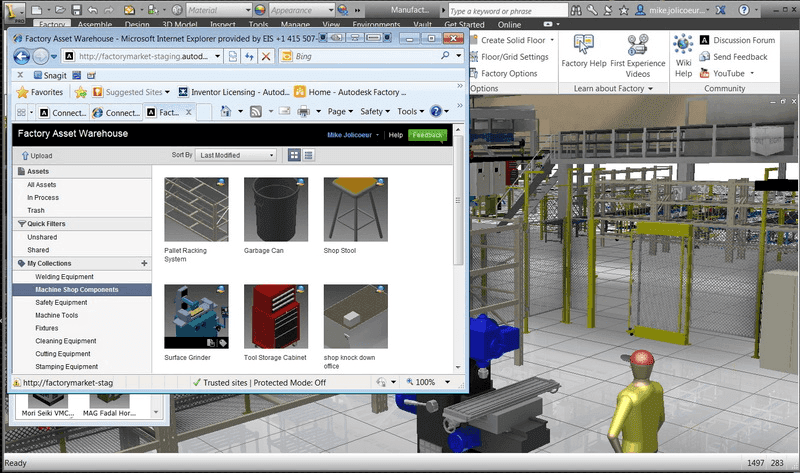Click the Autodesk Exchange X icon

tap(720, 10)
